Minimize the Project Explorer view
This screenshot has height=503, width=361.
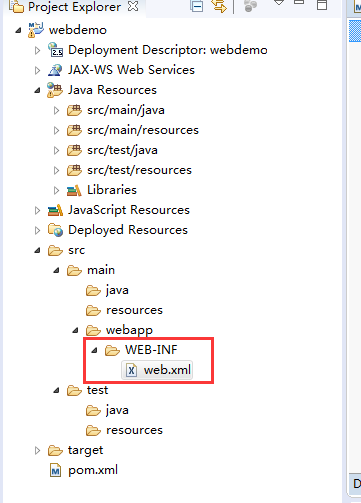coord(299,3)
